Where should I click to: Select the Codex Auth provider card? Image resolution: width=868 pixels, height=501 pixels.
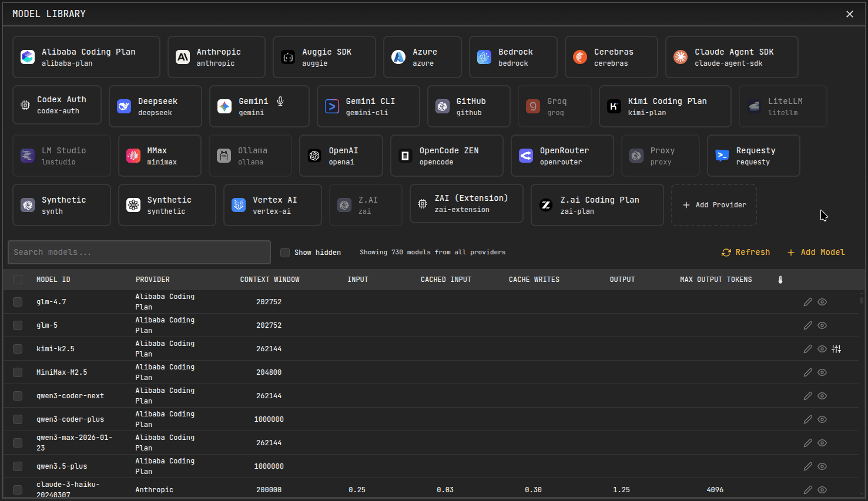(x=57, y=105)
